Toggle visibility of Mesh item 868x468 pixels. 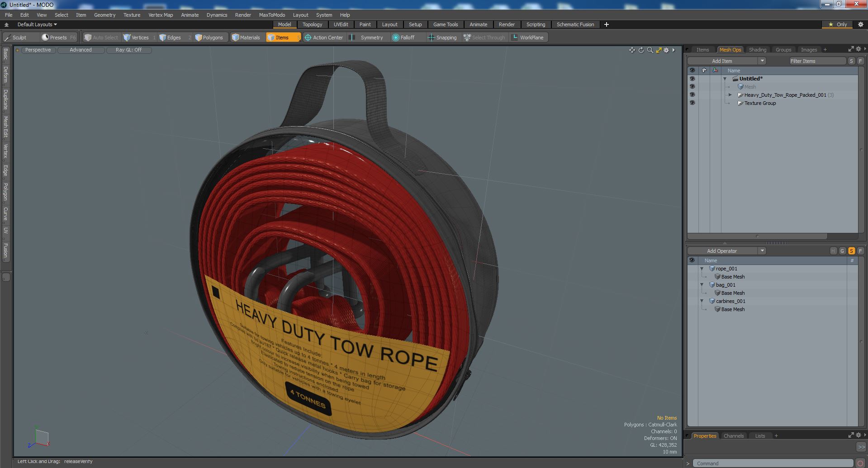click(692, 87)
